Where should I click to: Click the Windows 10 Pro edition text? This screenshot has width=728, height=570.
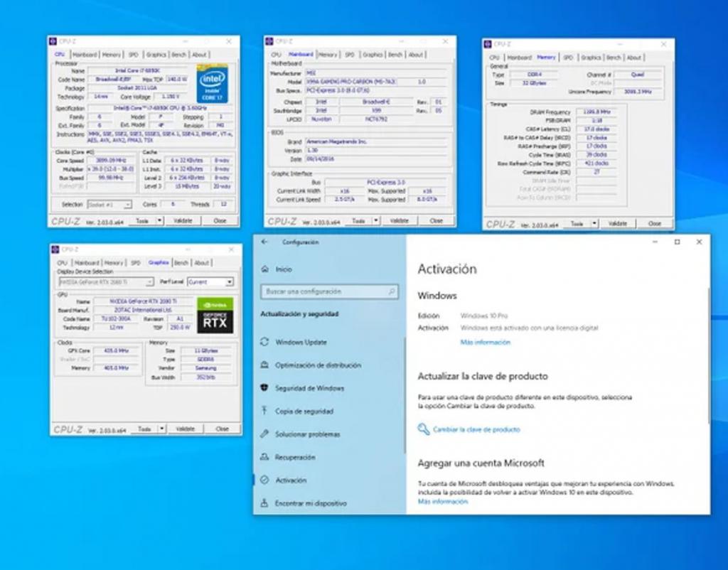click(483, 316)
